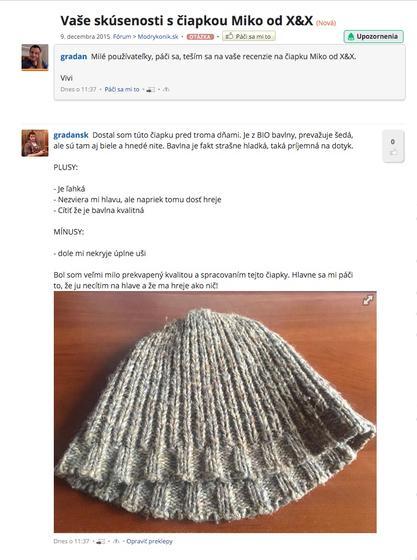
Task: Open gradan's username link
Action: pos(74,56)
